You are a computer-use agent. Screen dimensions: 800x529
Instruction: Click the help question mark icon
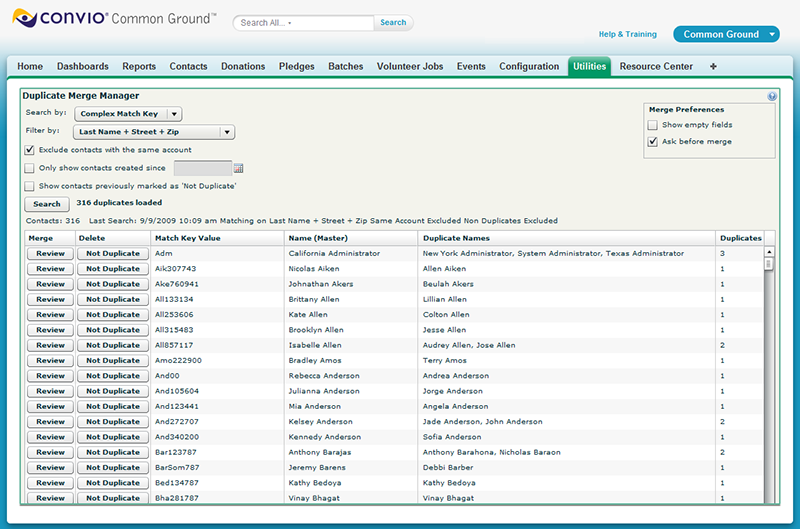click(772, 97)
